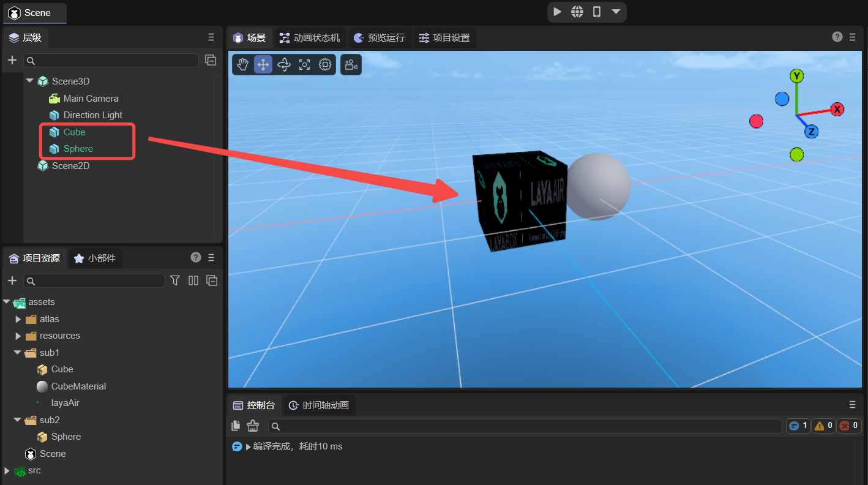Click the green Y axis on orientation gizmo
The image size is (868, 485).
coord(796,76)
